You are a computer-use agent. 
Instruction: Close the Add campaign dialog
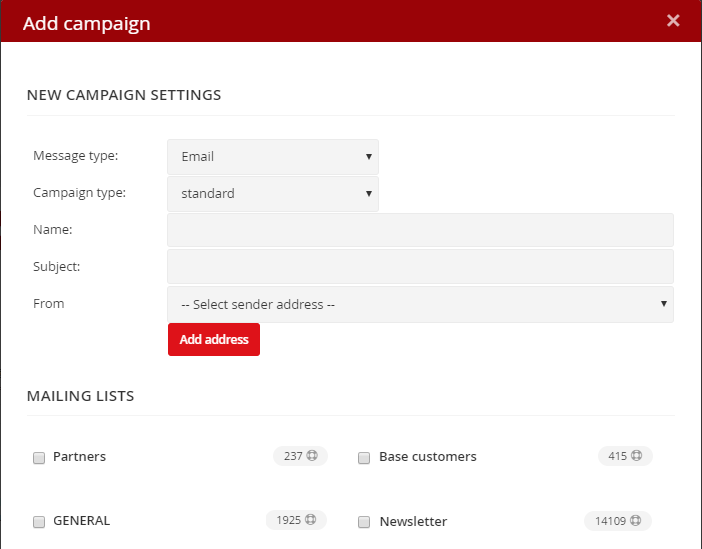pyautogui.click(x=673, y=21)
